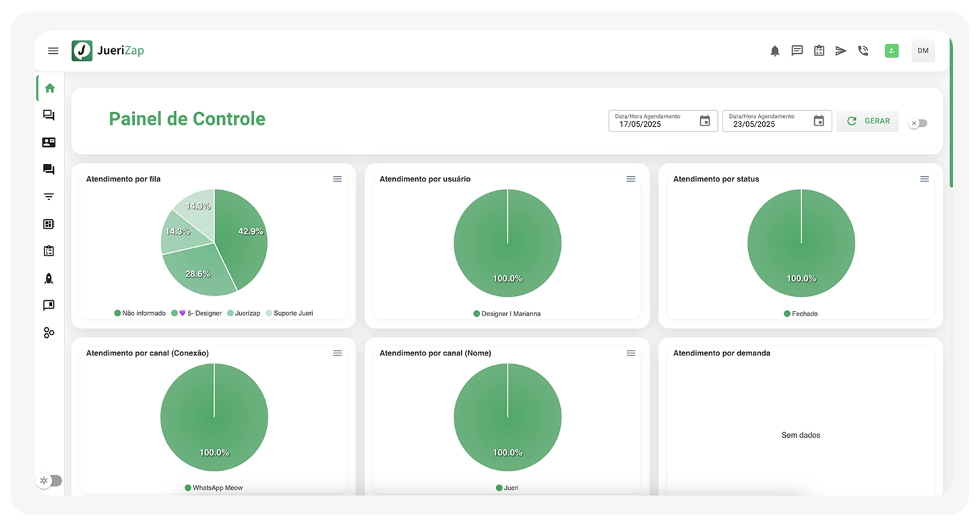The width and height of the screenshot is (980, 526).
Task: Open the phone call icon in header
Action: [x=863, y=51]
